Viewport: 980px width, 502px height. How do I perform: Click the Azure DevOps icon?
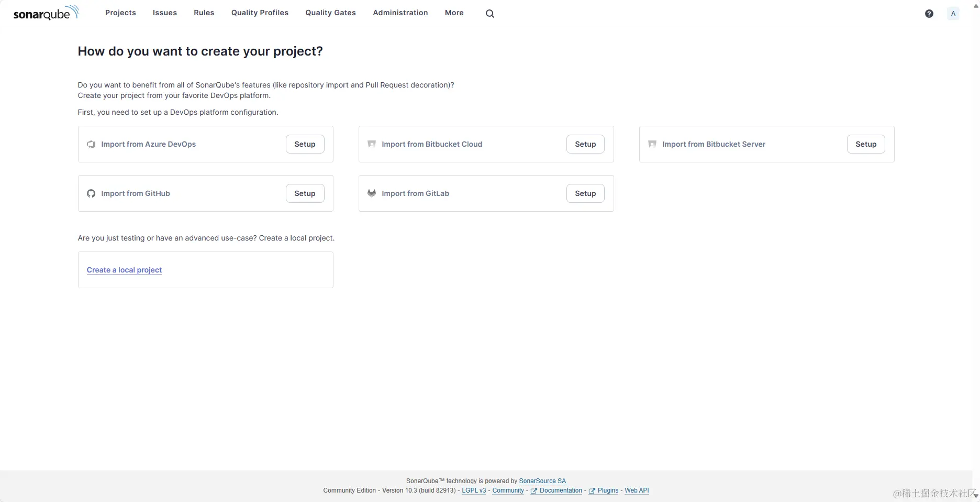pyautogui.click(x=91, y=144)
